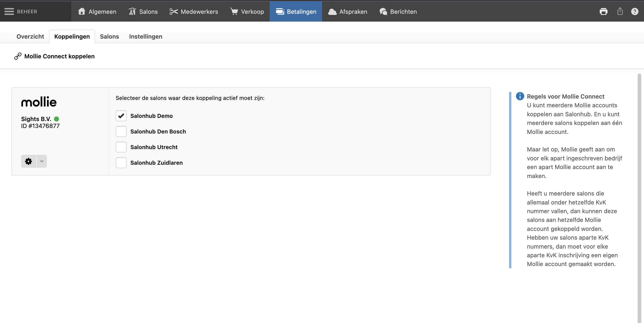Uncheck the Salonhub Demo checkbox

[121, 116]
